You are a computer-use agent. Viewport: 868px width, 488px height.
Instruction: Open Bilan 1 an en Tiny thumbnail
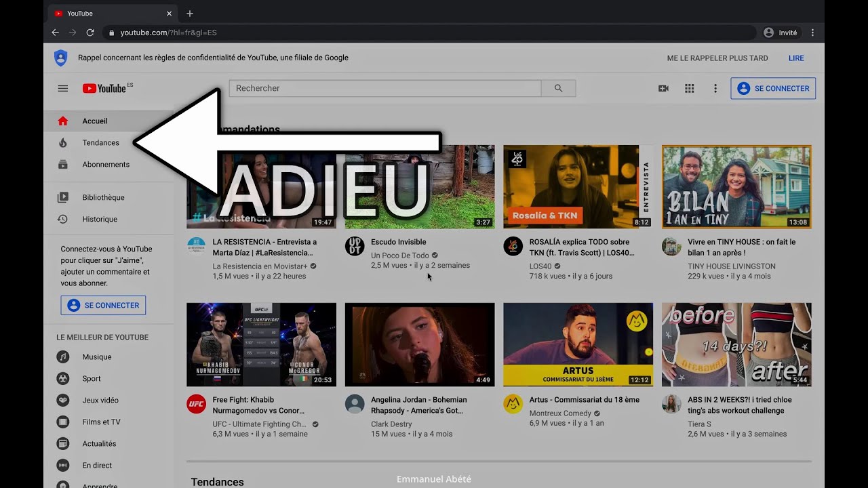[736, 186]
